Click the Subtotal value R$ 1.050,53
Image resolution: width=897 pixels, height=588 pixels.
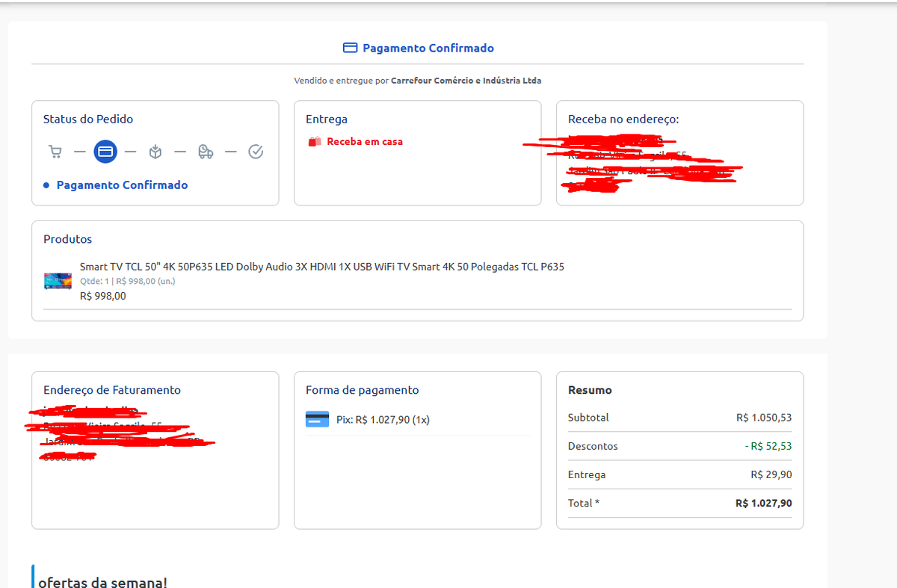click(764, 418)
